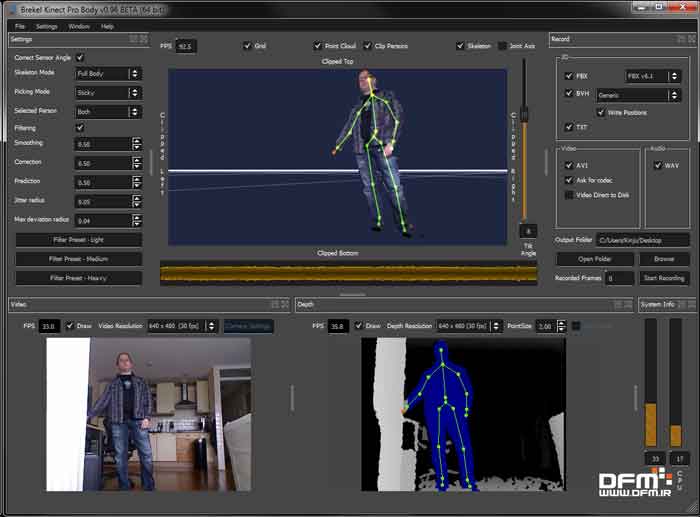Toggle the FBX export checkbox
Screen dimensions: 700x517
coord(569,76)
